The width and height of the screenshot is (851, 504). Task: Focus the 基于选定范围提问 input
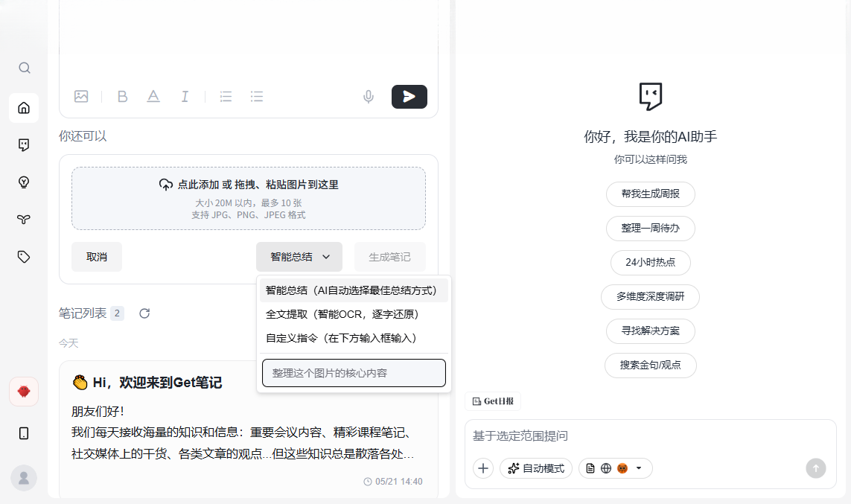tap(650, 436)
